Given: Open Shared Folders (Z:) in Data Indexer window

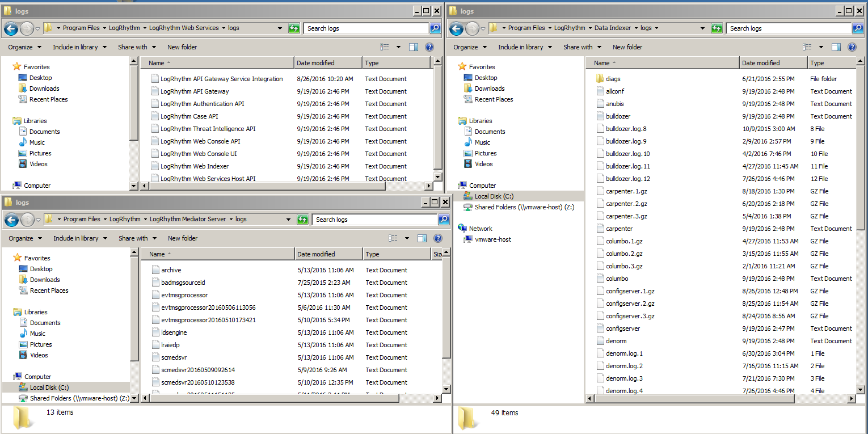Looking at the screenshot, I should (x=524, y=207).
